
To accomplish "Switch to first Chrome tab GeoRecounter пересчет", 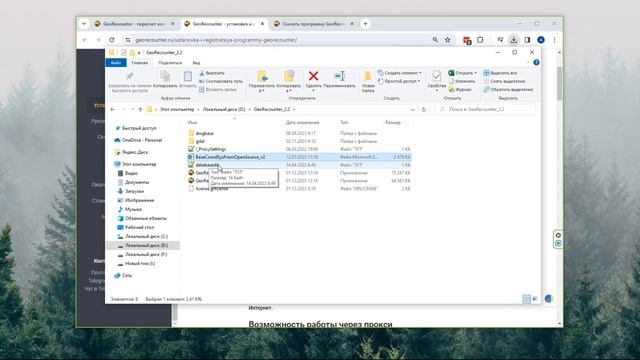I will [133, 24].
